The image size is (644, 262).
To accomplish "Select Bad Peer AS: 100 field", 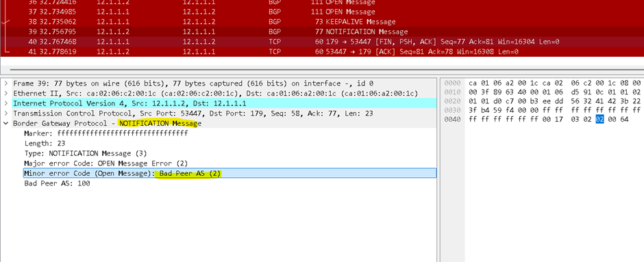I will point(57,183).
